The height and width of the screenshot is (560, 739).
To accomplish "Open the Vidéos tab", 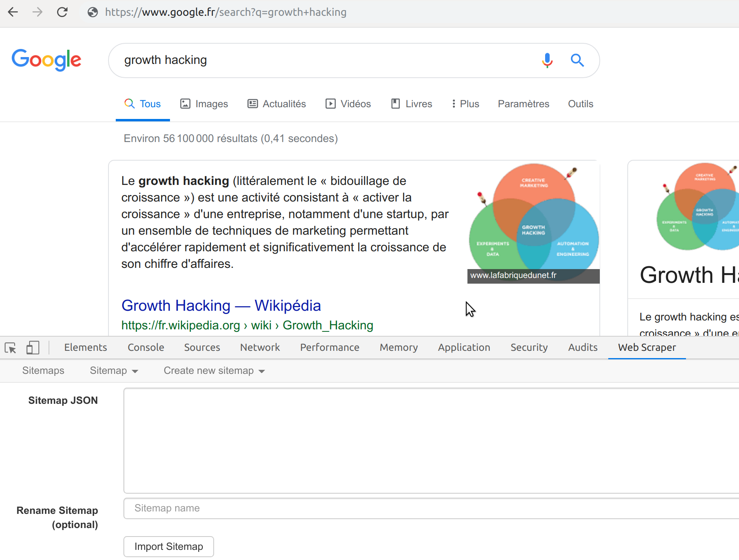I will tap(348, 104).
